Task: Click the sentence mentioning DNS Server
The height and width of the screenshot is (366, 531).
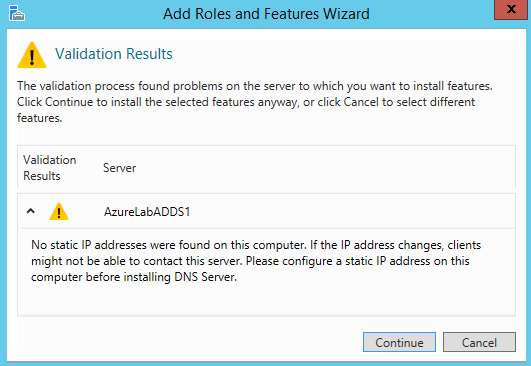Action: click(x=250, y=269)
